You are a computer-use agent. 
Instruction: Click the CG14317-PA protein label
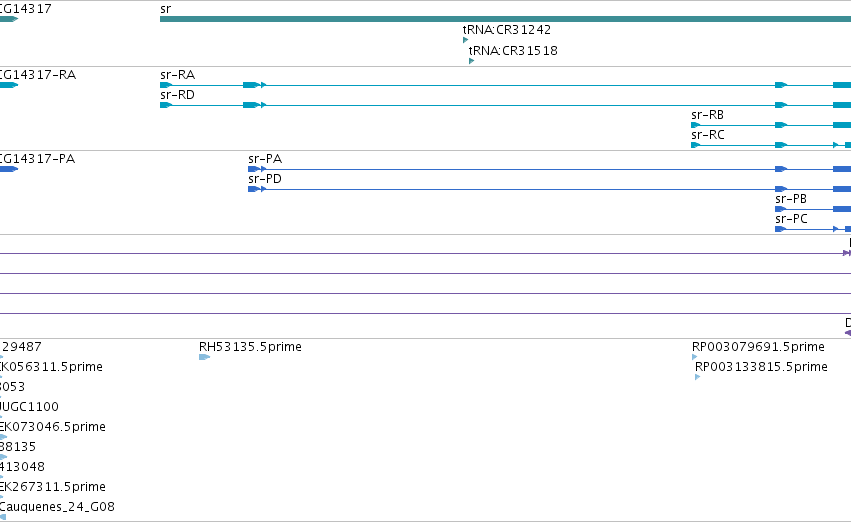point(37,159)
